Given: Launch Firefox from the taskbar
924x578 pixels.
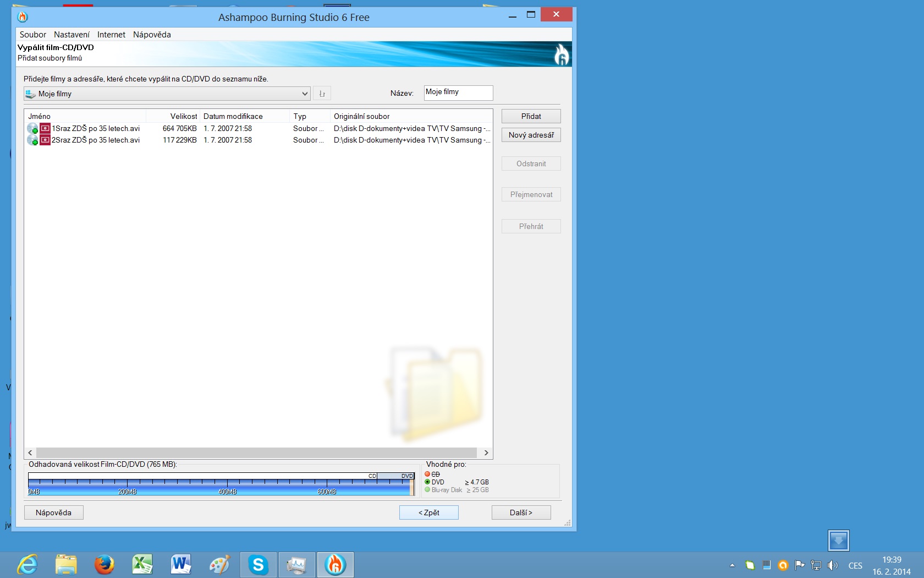Looking at the screenshot, I should pos(104,565).
